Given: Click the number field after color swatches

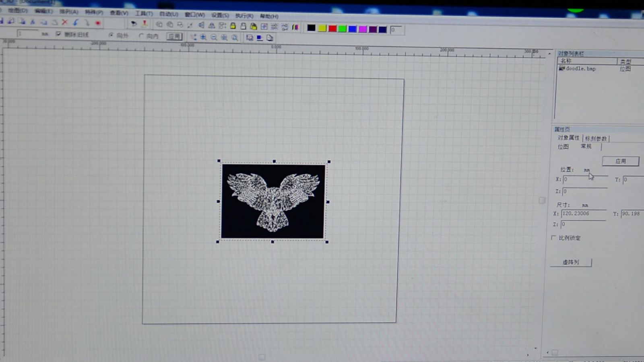Looking at the screenshot, I should pos(396,30).
